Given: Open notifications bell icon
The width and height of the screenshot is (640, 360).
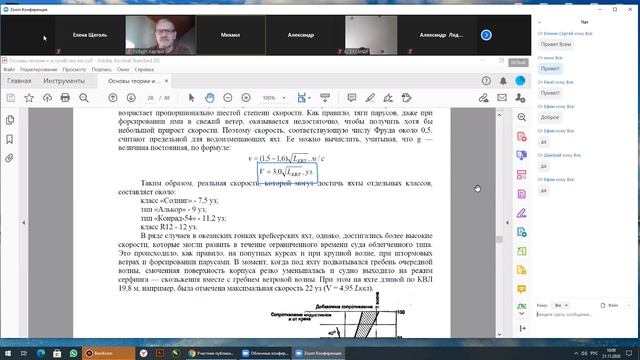Looking at the screenshot, I should click(503, 81).
